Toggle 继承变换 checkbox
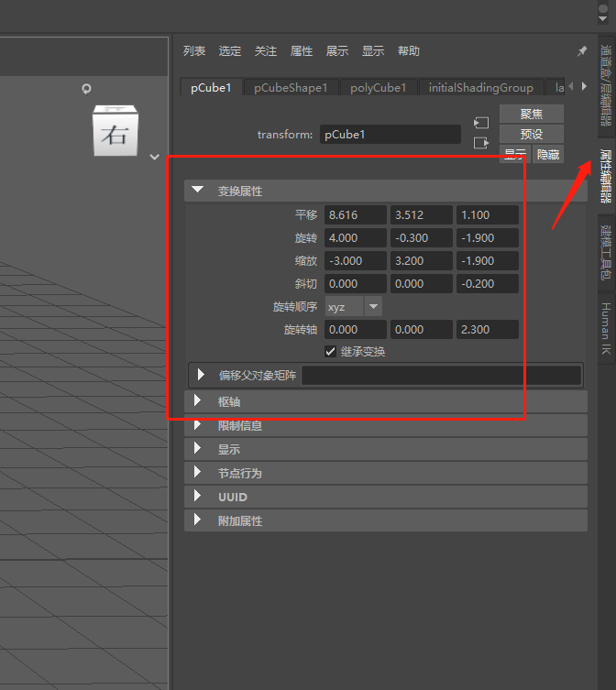616x690 pixels. pyautogui.click(x=330, y=352)
